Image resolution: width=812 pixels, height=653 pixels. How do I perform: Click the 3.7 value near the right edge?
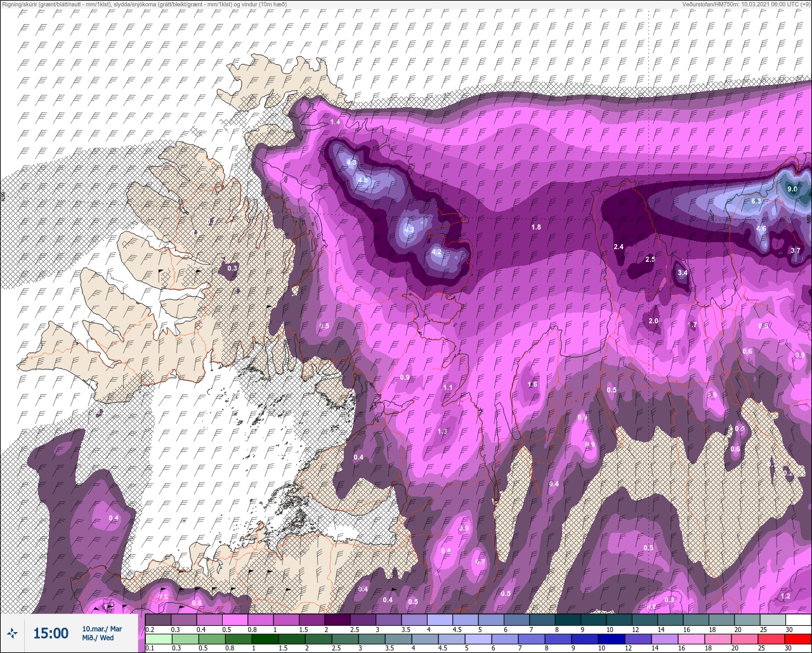796,250
